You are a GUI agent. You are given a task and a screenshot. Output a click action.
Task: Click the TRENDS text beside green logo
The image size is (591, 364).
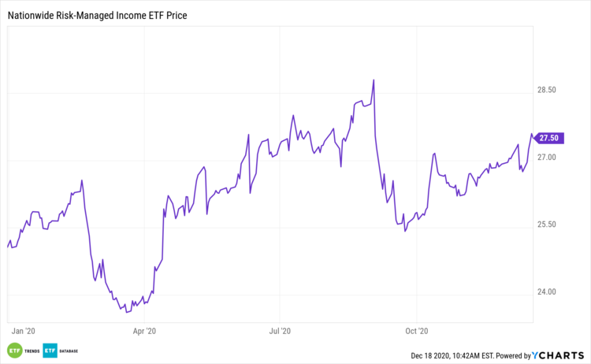point(31,350)
